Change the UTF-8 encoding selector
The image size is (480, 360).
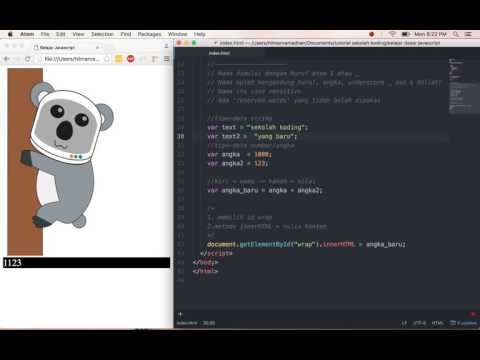click(419, 323)
